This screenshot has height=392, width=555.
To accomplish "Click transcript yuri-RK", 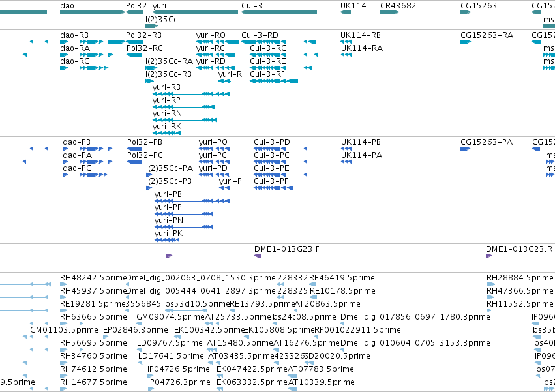I will click(x=167, y=127).
